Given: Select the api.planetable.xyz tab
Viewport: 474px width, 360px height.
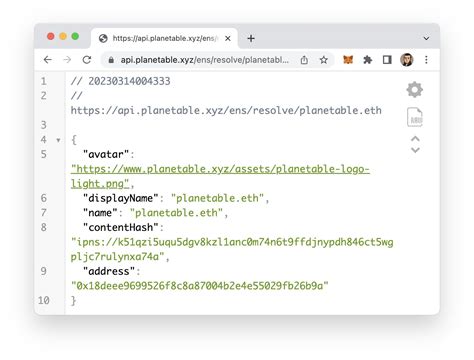Looking at the screenshot, I should point(164,38).
